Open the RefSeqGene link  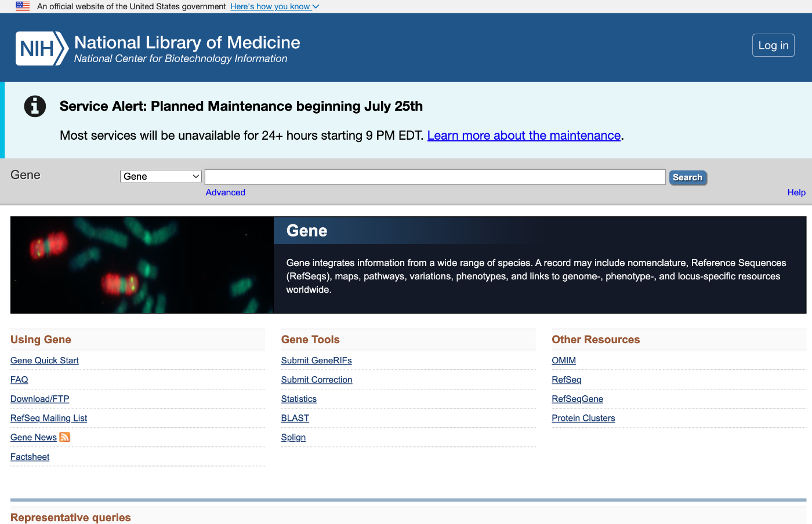(578, 399)
